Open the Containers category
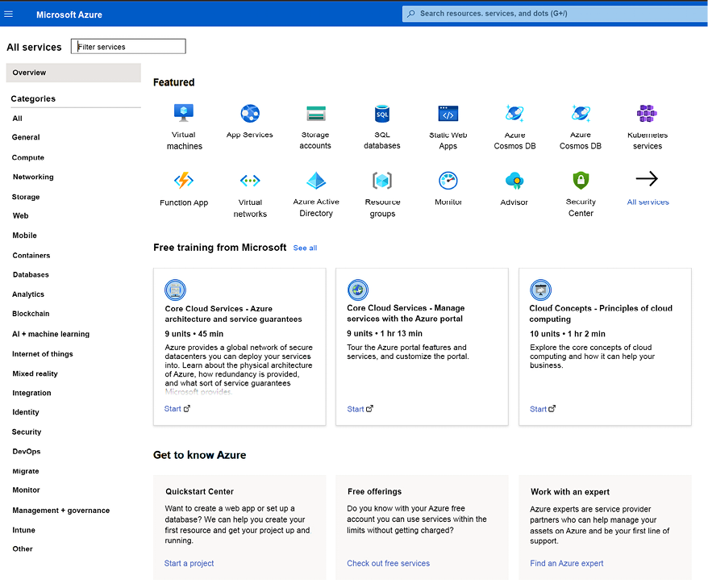The image size is (708, 588). [31, 256]
